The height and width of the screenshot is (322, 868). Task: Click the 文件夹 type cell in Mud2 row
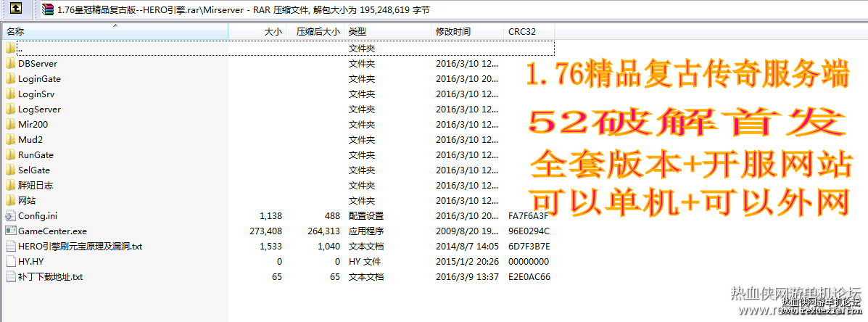coord(361,139)
